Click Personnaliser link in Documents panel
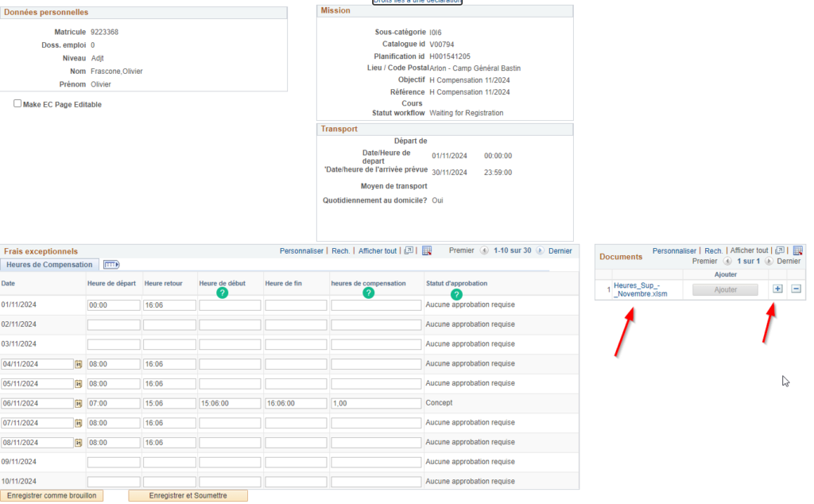814x504 pixels. [x=674, y=250]
